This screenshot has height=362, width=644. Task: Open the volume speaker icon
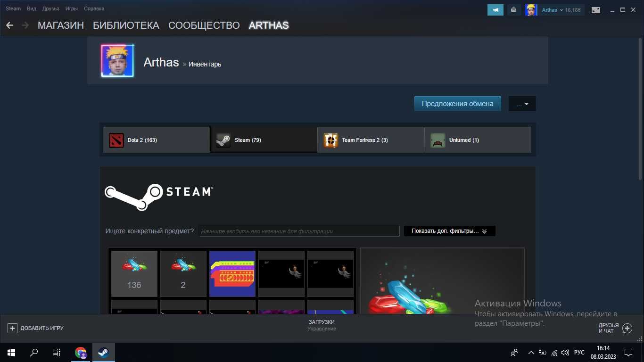tap(566, 353)
